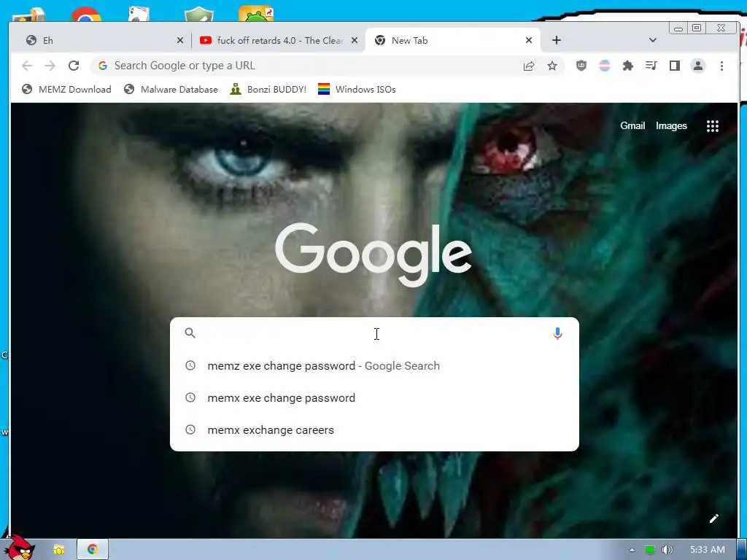Open the Bonzi BUDDY! bookmark
The width and height of the screenshot is (747, 560).
click(x=268, y=90)
